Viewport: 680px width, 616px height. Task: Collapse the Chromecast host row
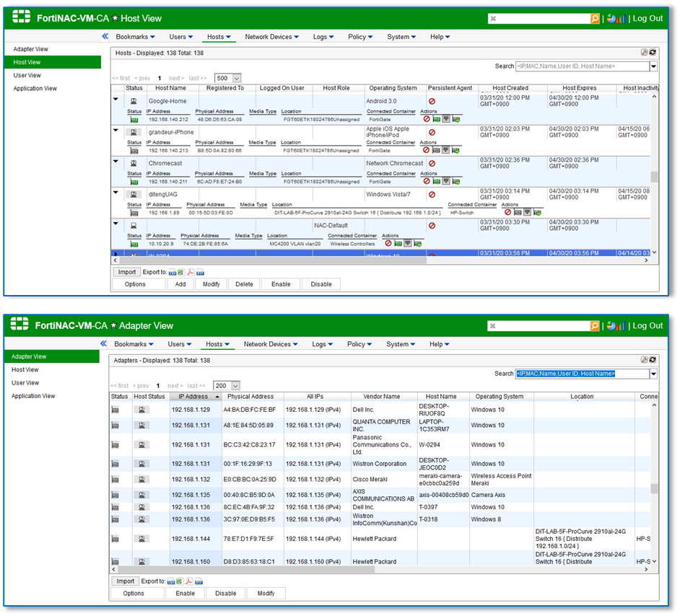click(x=115, y=162)
